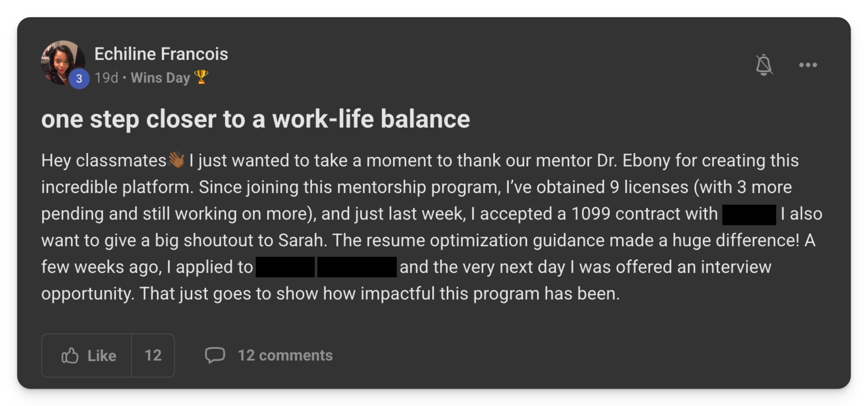This screenshot has height=406, width=868.
Task: Open the Wins Day category link
Action: [160, 78]
